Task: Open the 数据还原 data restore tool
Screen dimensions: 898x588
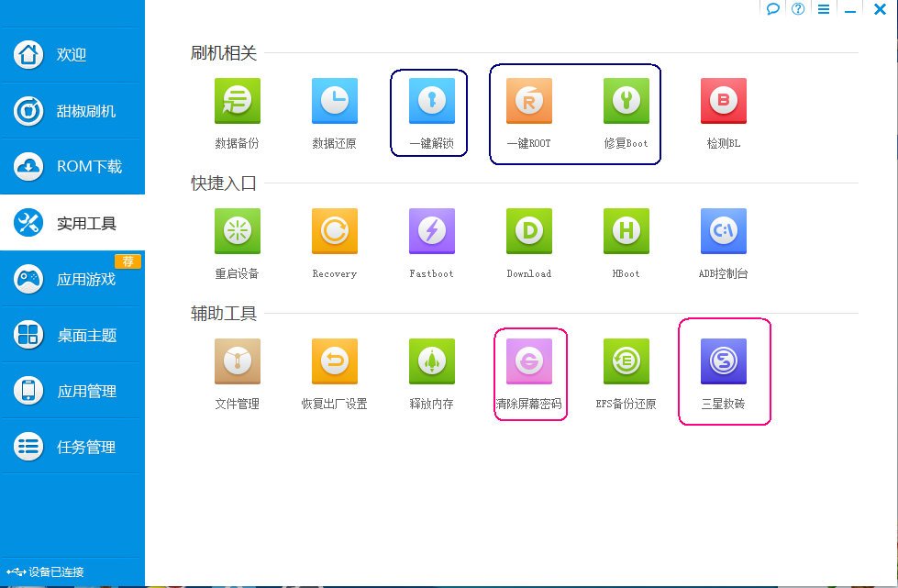Action: click(335, 101)
